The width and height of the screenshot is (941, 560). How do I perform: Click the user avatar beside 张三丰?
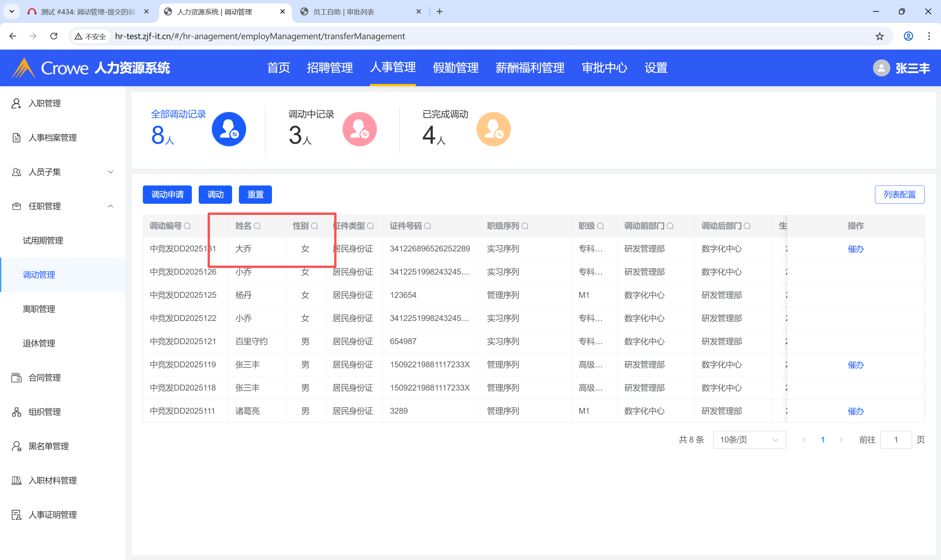pyautogui.click(x=881, y=68)
